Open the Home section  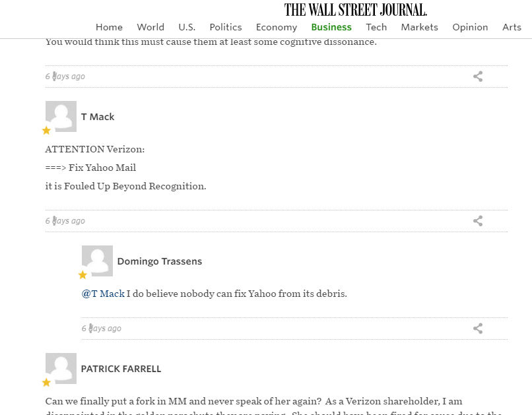(109, 27)
